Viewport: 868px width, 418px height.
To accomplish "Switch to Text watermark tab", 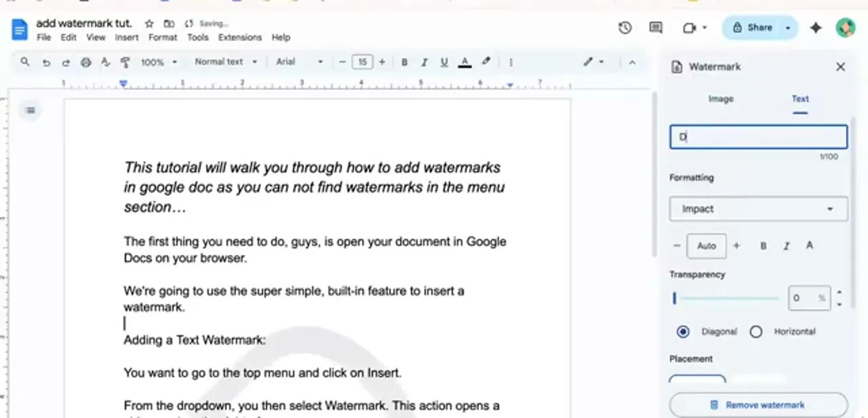I will [x=800, y=99].
